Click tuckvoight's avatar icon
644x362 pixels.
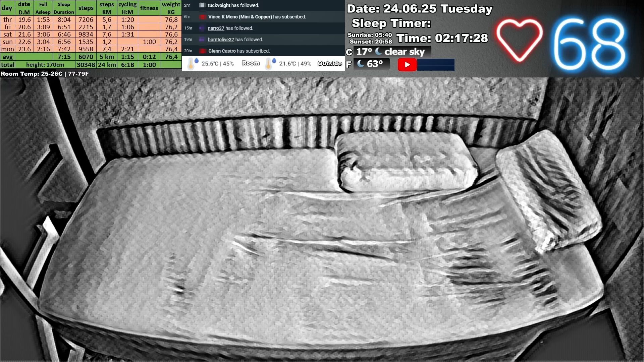pyautogui.click(x=202, y=5)
